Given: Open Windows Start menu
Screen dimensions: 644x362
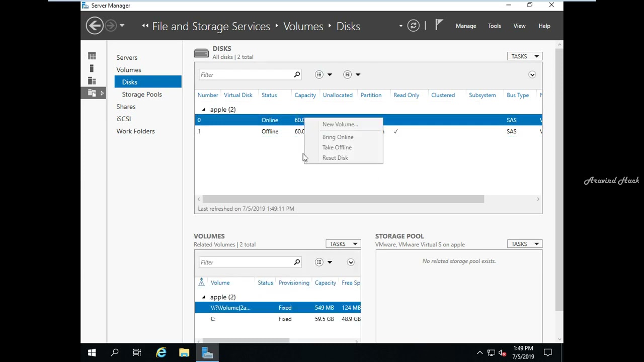Looking at the screenshot, I should 92,352.
